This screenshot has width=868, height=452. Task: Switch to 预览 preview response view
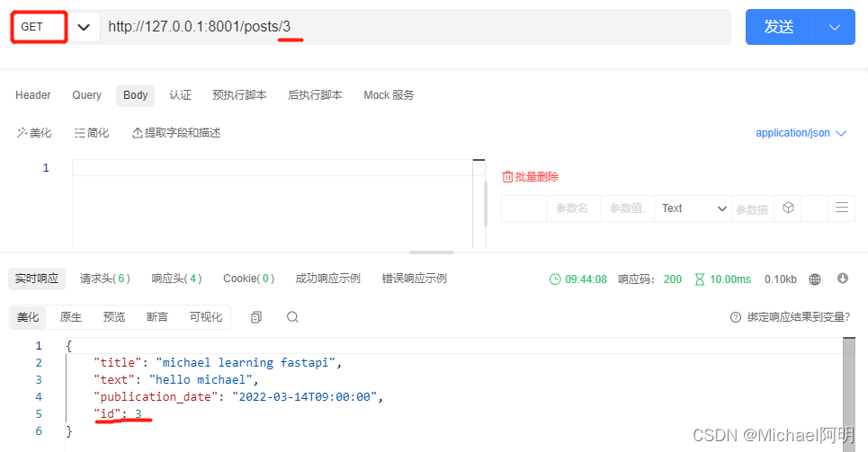(114, 317)
